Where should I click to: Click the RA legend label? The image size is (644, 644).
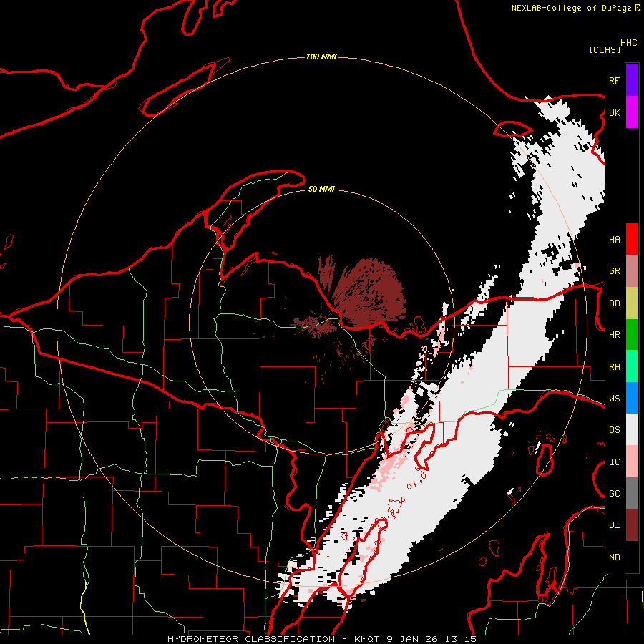click(614, 367)
